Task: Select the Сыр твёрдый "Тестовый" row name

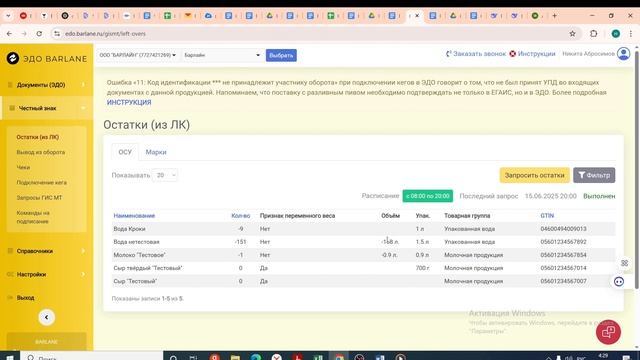Action: [148, 268]
